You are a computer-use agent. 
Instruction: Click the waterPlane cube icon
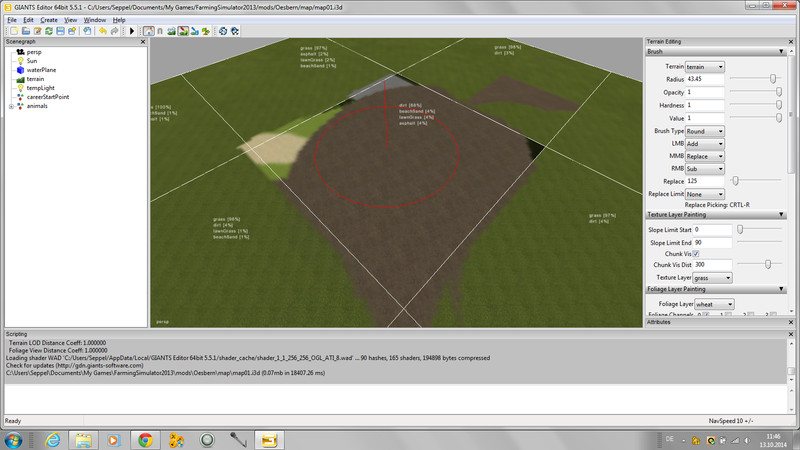(x=19, y=69)
